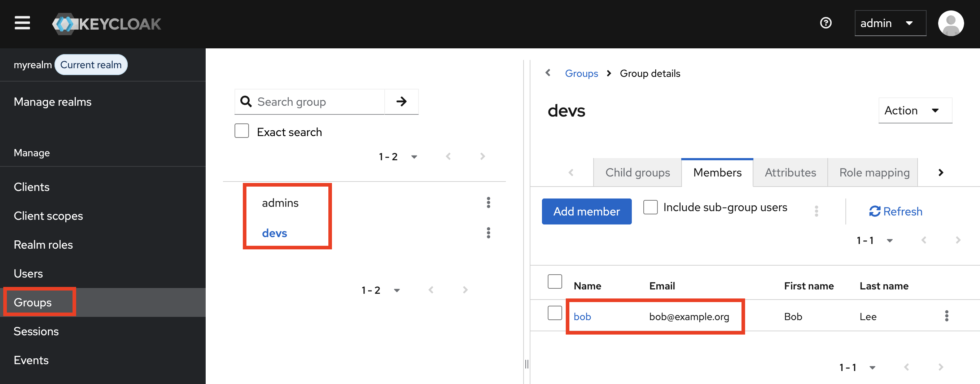Image resolution: width=980 pixels, height=384 pixels.
Task: Check the bob row checkbox
Action: [555, 313]
